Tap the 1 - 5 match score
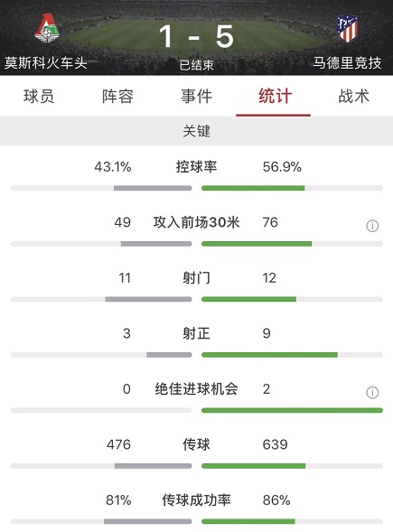This screenshot has width=393, height=532. coord(197,36)
